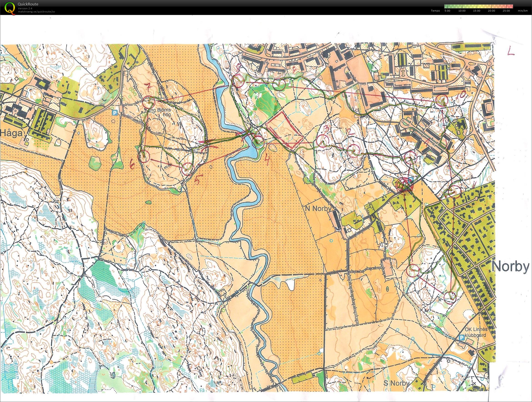Click the large Norby place label
This screenshot has width=532, height=402.
(510, 267)
